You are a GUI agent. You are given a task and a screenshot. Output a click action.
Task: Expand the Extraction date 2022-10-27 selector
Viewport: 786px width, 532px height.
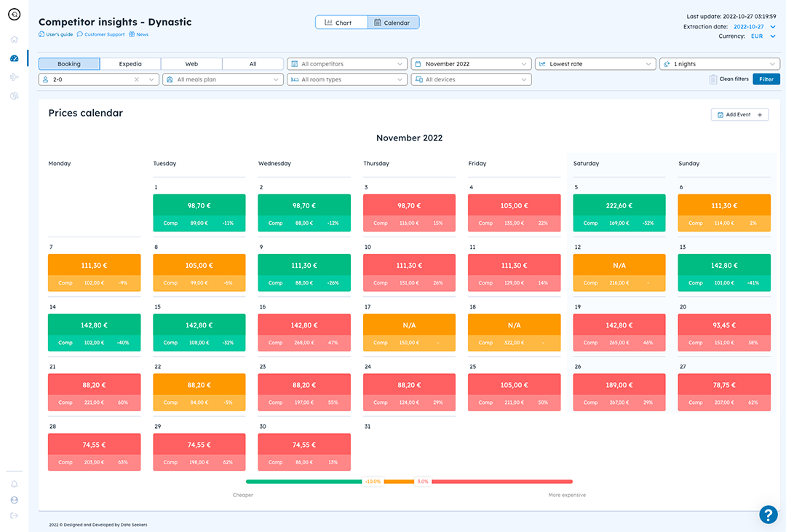pyautogui.click(x=755, y=27)
